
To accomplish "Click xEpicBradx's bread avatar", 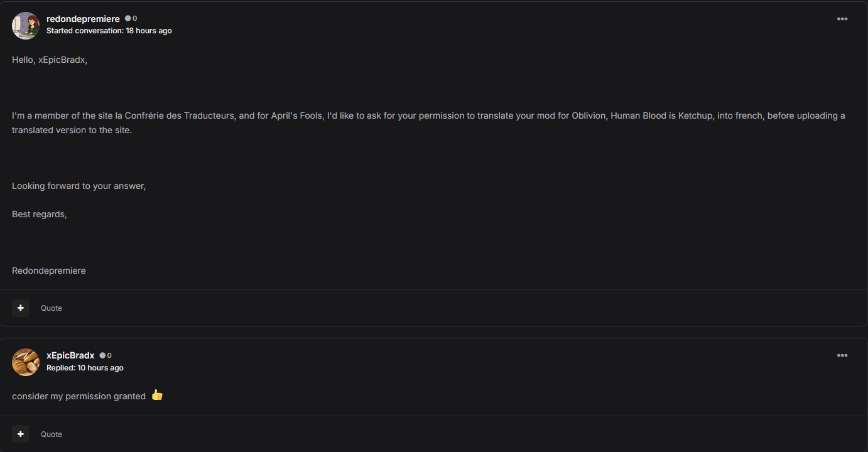I will (x=26, y=362).
